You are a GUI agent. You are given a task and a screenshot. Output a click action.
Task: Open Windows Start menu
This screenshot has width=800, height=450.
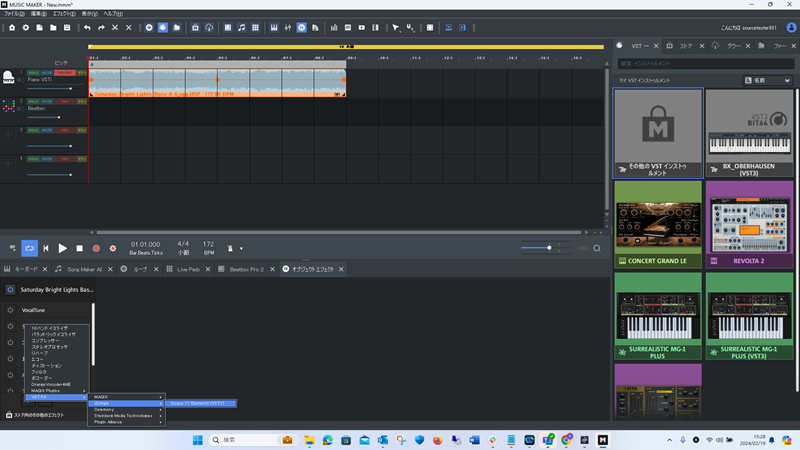(198, 440)
